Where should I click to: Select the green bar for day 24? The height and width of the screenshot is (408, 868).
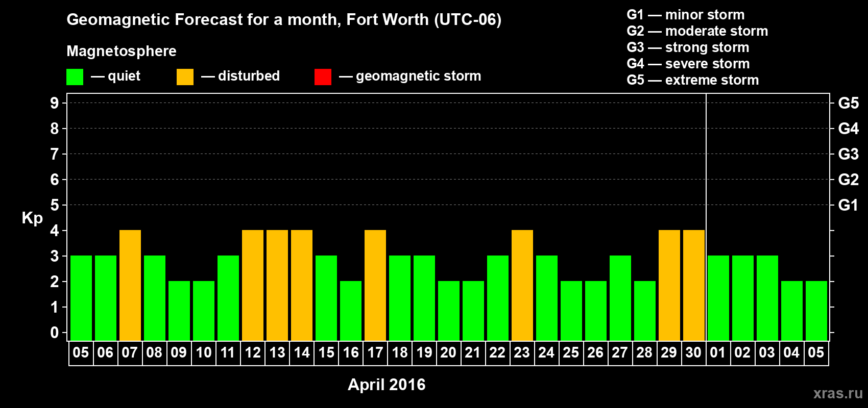pyautogui.click(x=547, y=298)
